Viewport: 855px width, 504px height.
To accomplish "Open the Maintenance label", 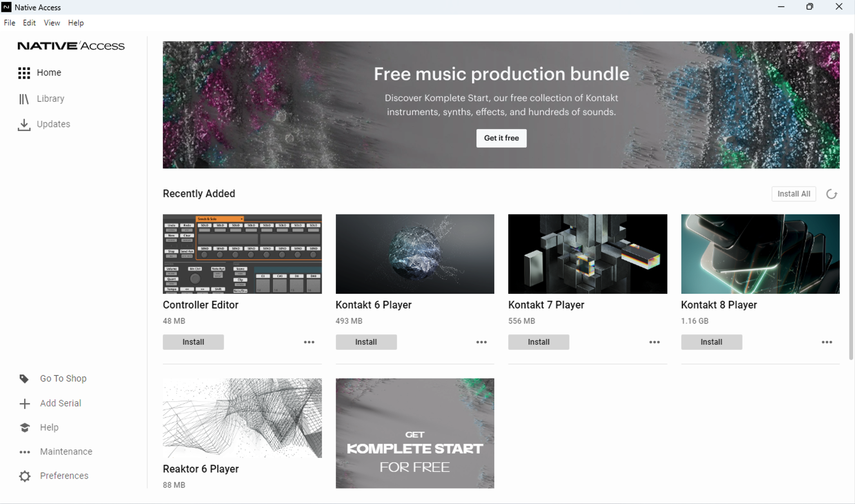I will [66, 452].
